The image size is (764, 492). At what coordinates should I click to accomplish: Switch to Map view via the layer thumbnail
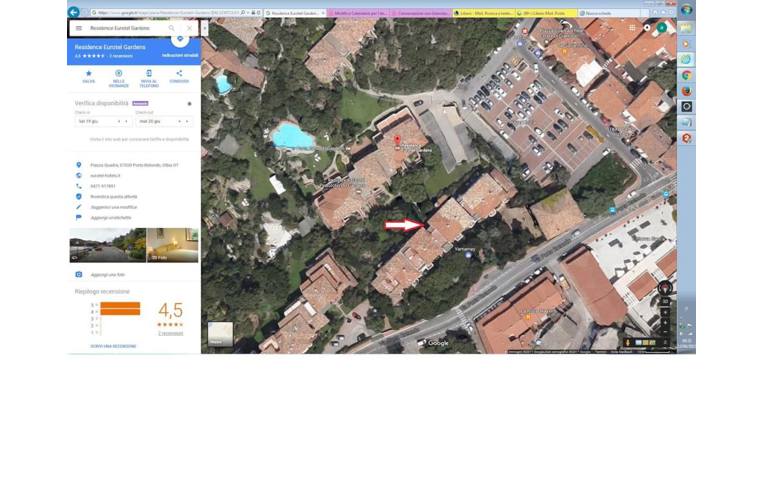[x=220, y=334]
